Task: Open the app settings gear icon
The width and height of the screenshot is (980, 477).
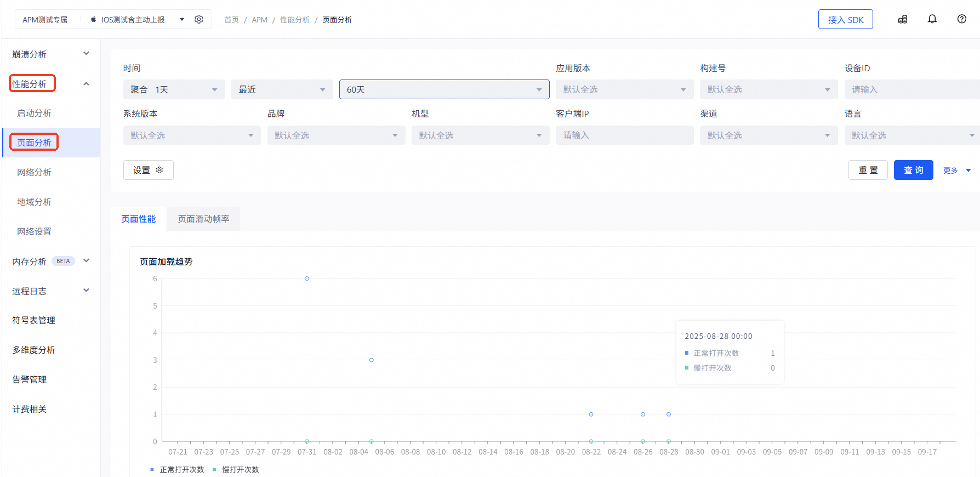Action: point(199,19)
